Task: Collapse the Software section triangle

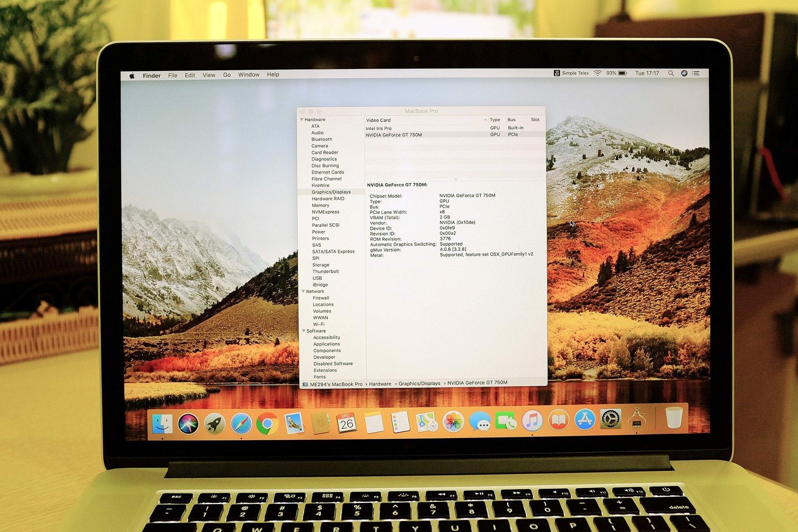Action: tap(304, 331)
